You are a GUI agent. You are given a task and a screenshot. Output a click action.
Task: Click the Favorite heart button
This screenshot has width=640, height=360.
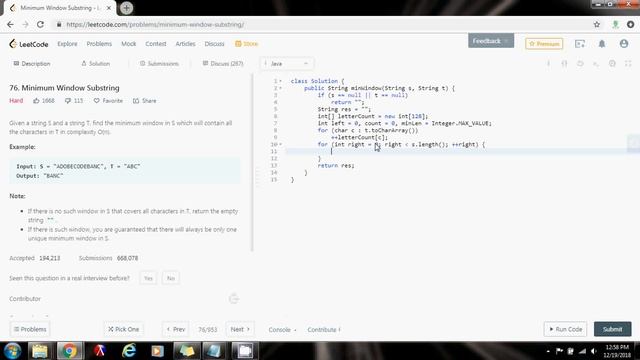tap(108, 101)
